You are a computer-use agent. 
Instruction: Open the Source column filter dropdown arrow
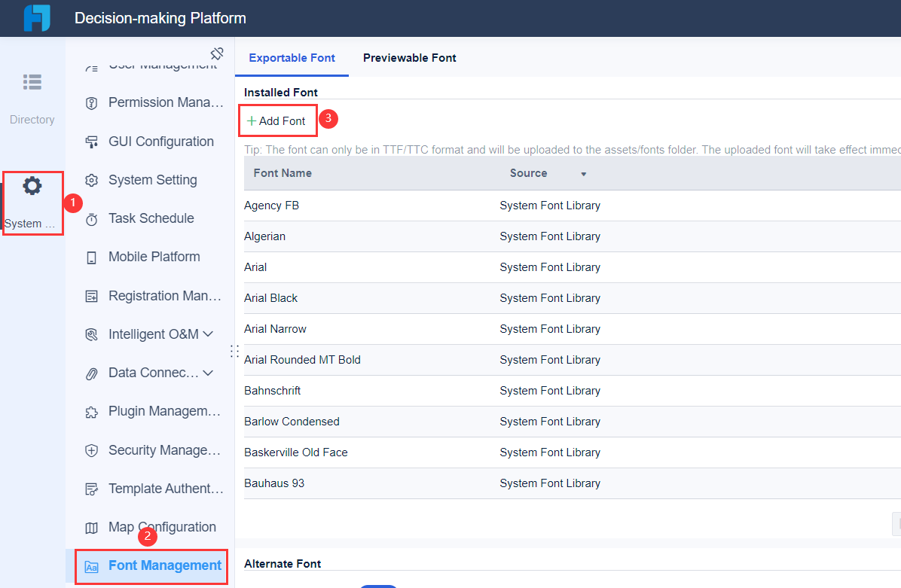[583, 174]
